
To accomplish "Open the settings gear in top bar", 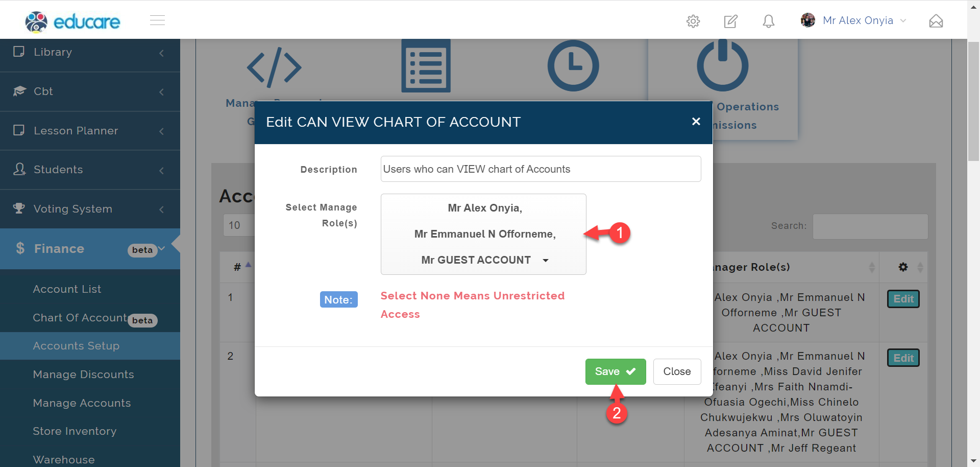I will coord(693,21).
